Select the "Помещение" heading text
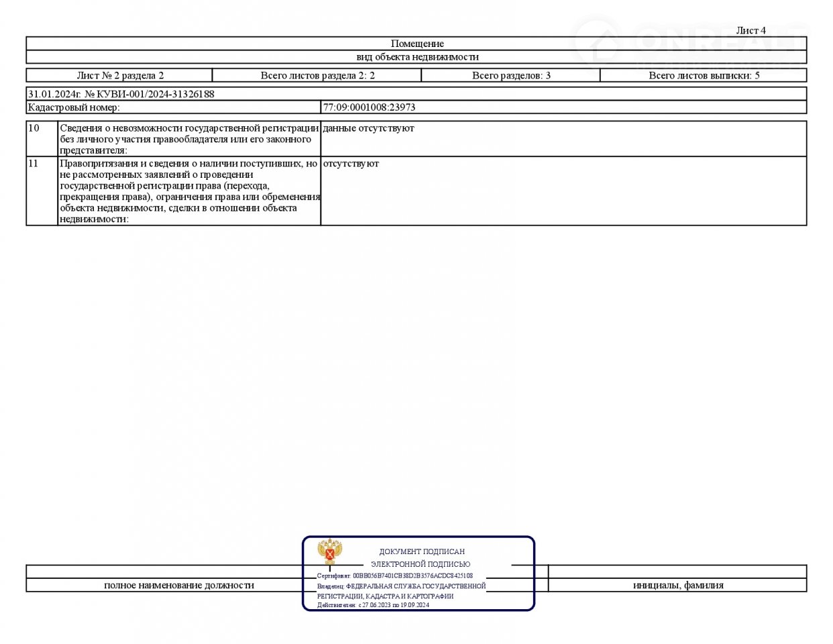This screenshot has height=644, width=833. [416, 44]
